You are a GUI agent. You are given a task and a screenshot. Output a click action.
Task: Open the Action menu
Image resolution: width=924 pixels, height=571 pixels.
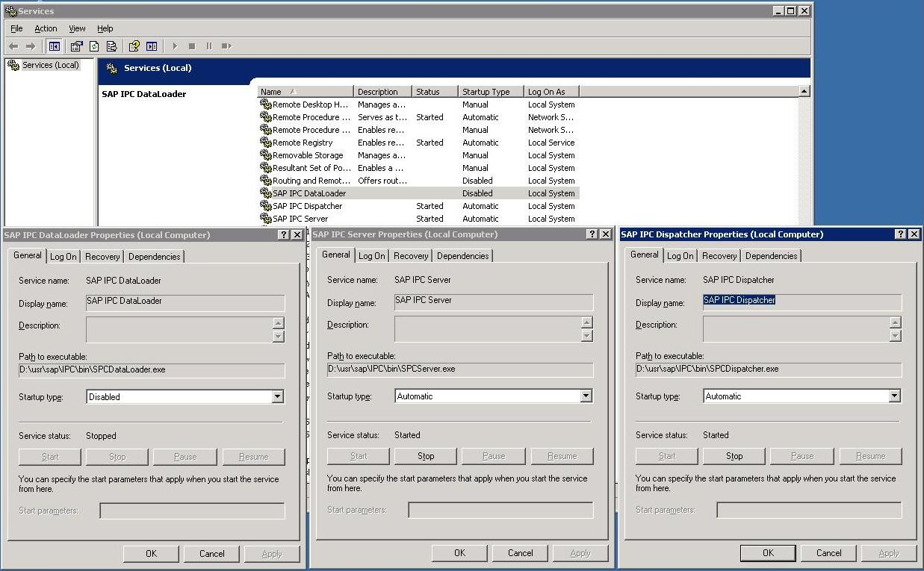[x=46, y=28]
